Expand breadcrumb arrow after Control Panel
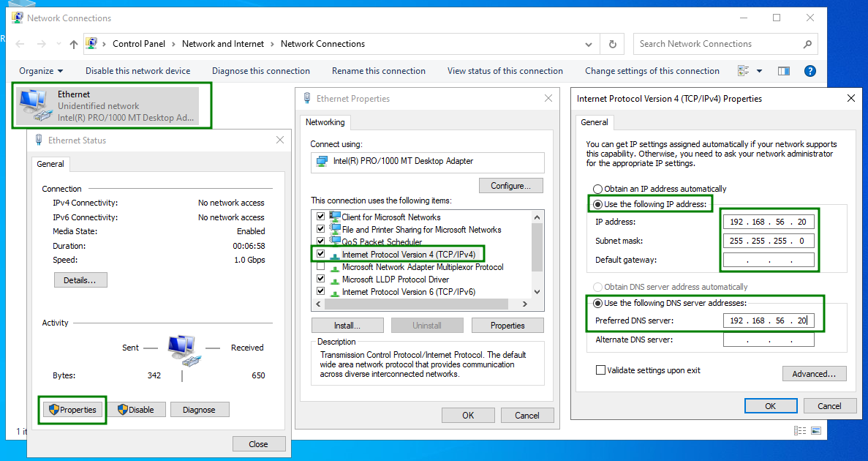Image resolution: width=868 pixels, height=461 pixels. [173, 44]
